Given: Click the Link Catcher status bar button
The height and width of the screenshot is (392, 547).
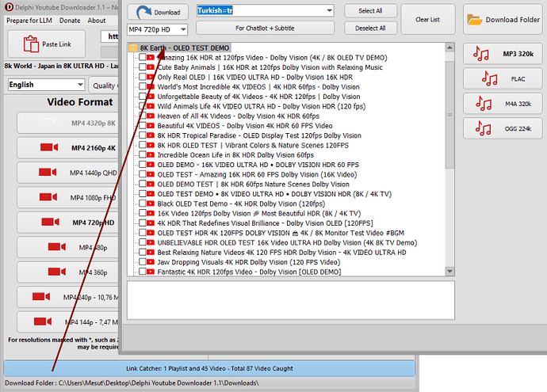Looking at the screenshot, I should pyautogui.click(x=209, y=368).
